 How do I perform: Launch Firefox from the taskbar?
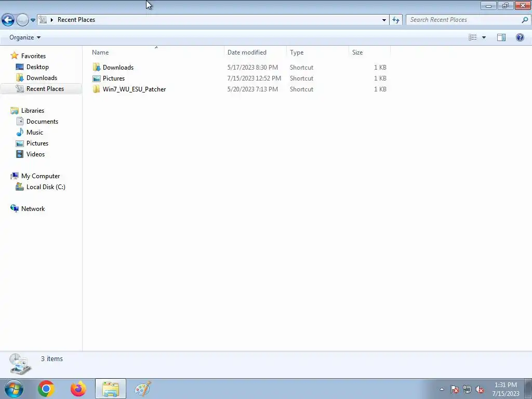(x=78, y=389)
